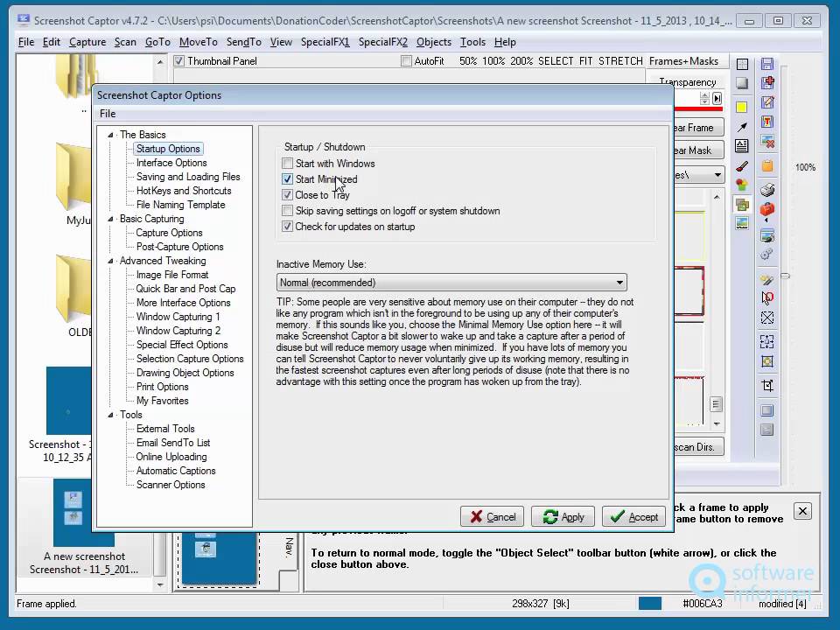Screen dimensions: 840x630
Task: Click the red toolbox icon
Action: click(x=767, y=209)
